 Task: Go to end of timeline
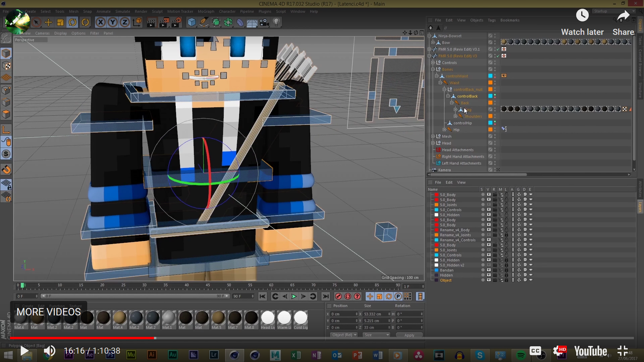(325, 296)
